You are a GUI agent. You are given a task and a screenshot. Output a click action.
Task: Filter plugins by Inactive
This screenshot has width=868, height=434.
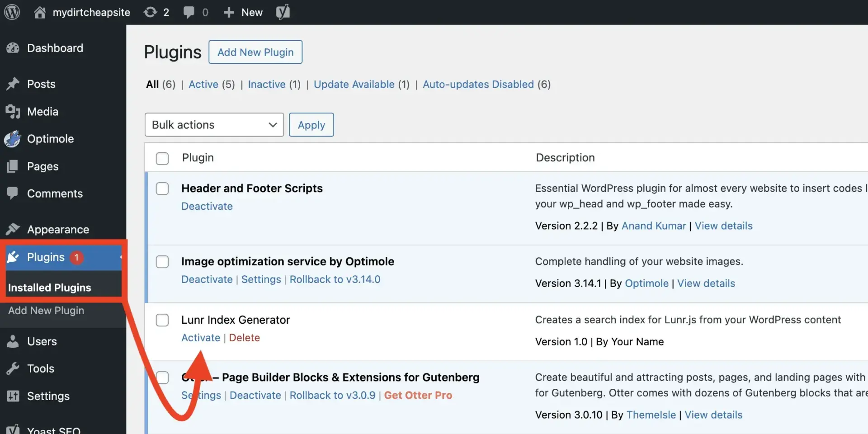[x=266, y=84]
